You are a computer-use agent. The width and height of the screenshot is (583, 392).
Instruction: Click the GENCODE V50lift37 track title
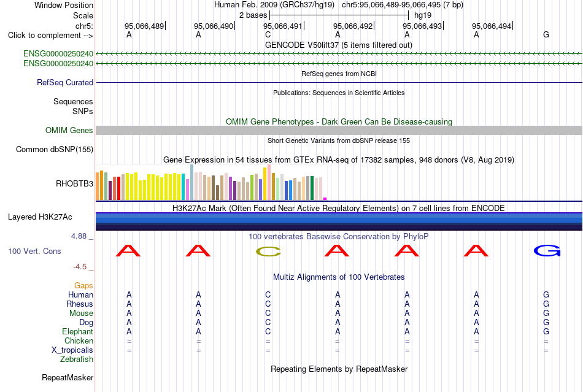pos(339,45)
